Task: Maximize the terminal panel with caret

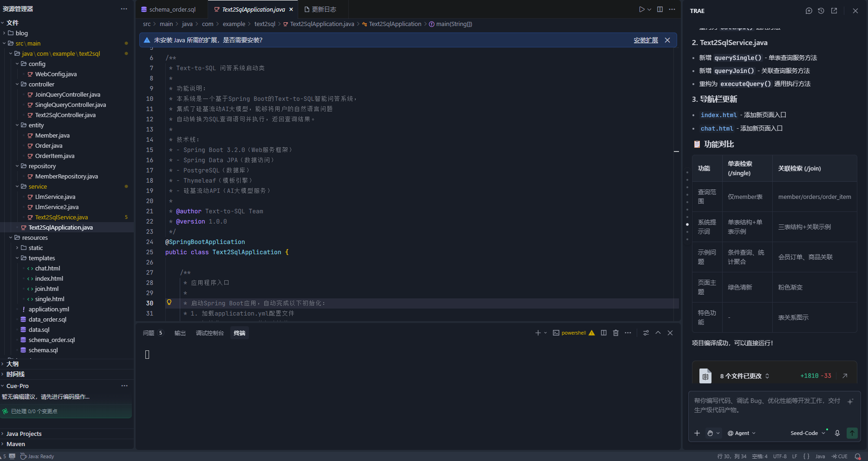Action: [x=658, y=333]
